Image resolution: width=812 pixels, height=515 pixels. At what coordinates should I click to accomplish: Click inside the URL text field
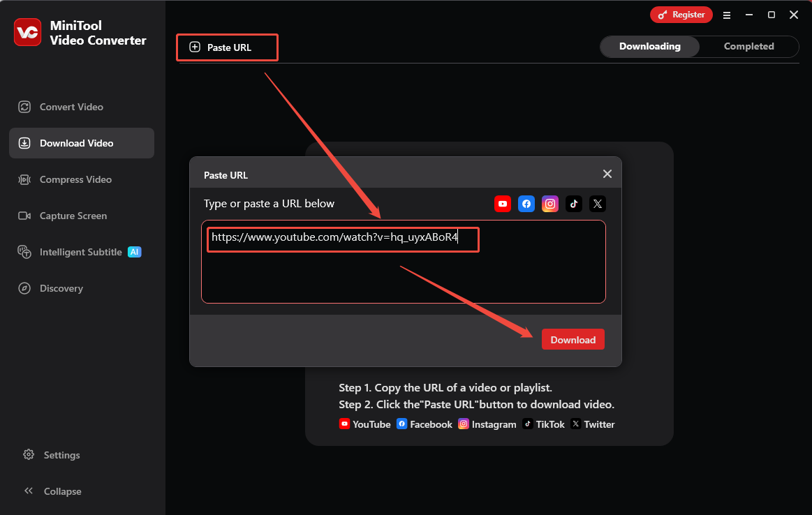[x=342, y=239]
